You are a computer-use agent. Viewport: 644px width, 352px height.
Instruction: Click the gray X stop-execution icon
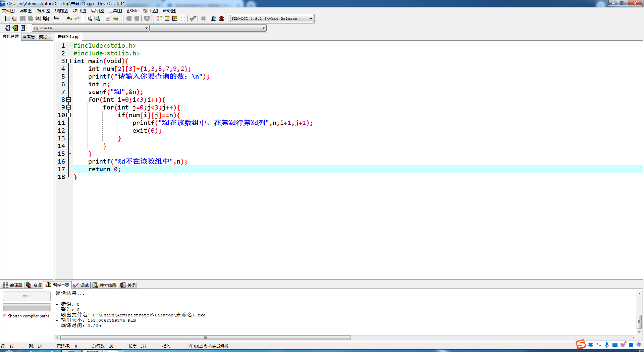click(x=203, y=18)
